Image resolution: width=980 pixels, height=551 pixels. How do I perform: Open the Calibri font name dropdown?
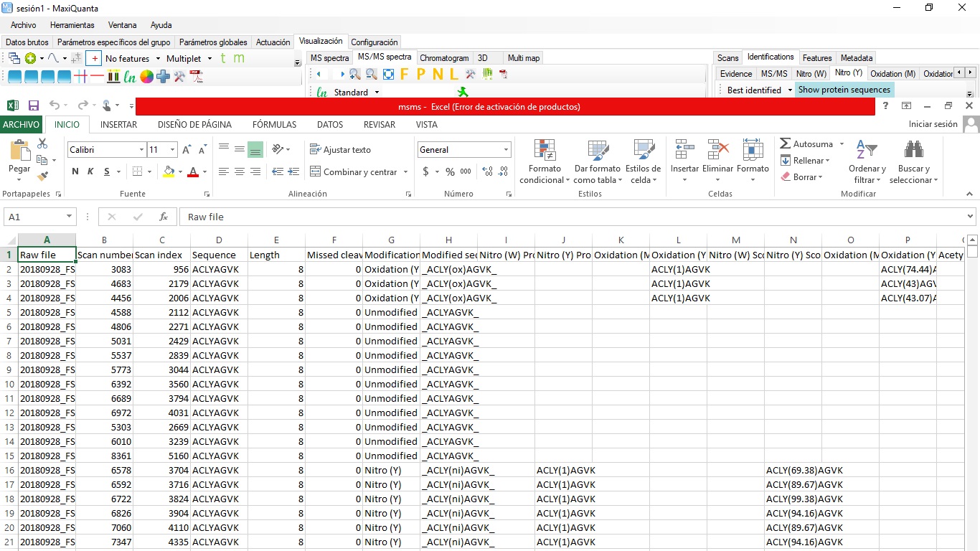141,150
